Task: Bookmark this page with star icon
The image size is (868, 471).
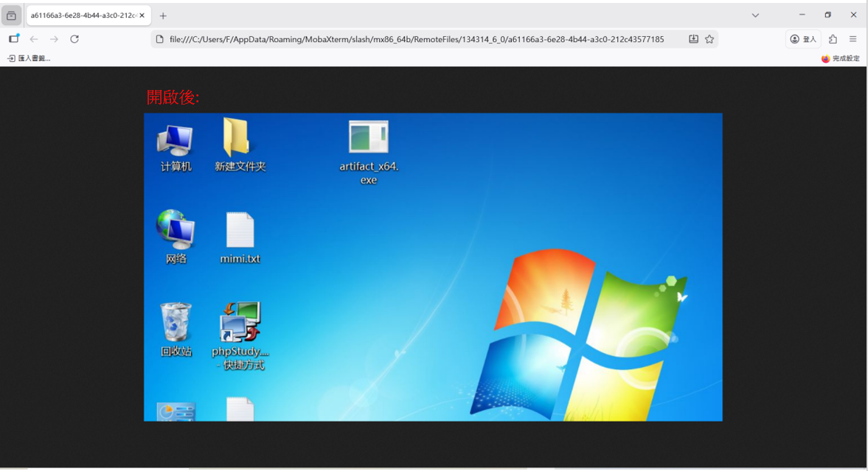Action: [709, 39]
